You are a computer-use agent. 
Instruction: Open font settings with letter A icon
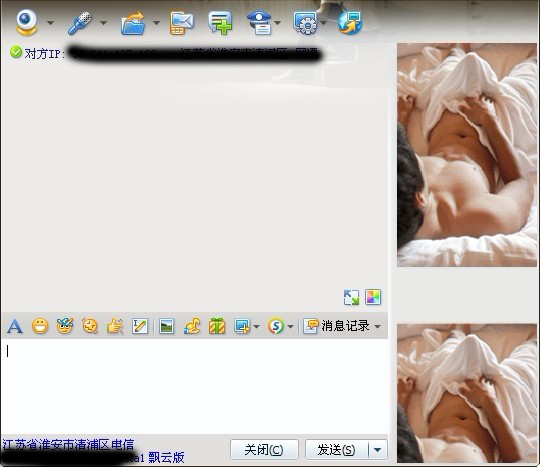tap(14, 326)
